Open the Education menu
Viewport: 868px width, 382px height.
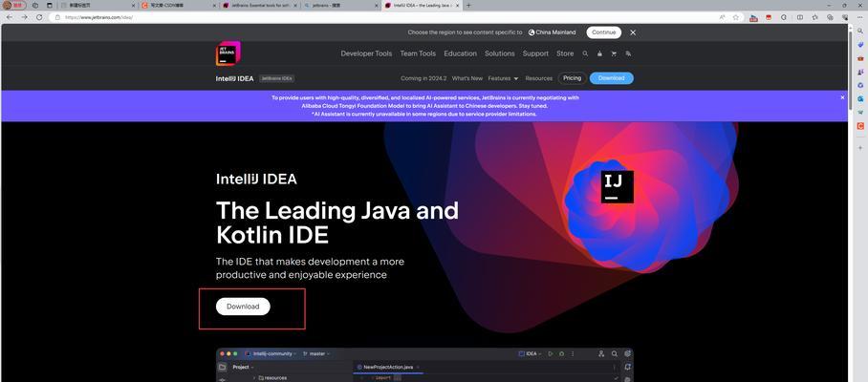(460, 53)
